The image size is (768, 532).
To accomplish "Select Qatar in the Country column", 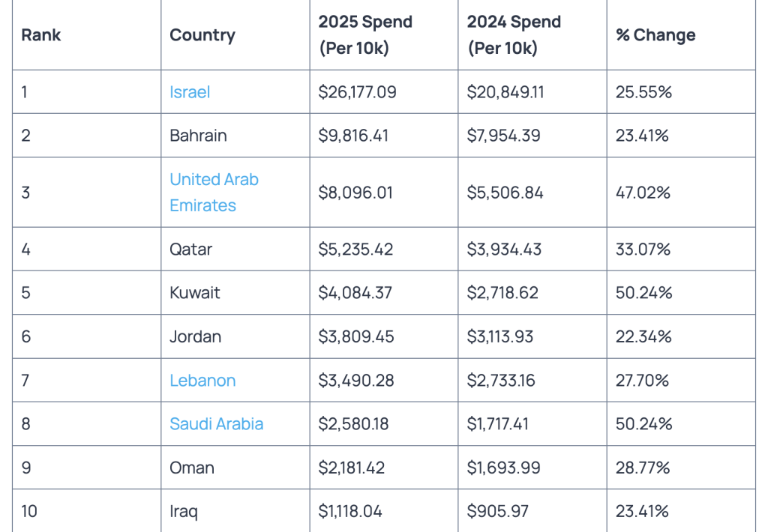I will [190, 249].
